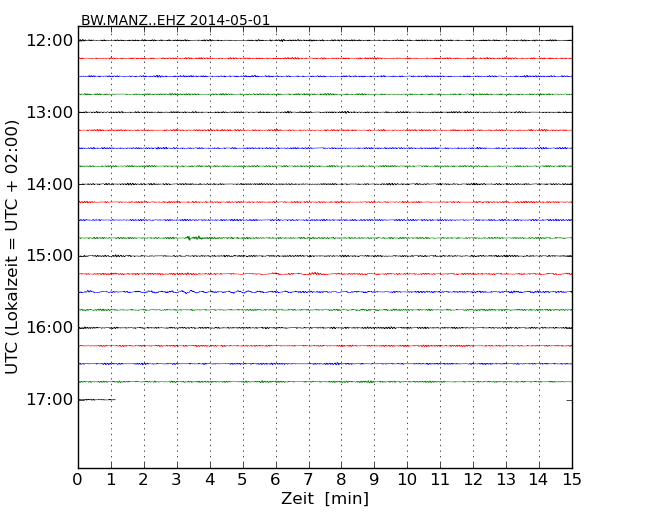Screen dimensions: 650x520
Task: Click the 17:00 y-axis label
Action: point(49,400)
